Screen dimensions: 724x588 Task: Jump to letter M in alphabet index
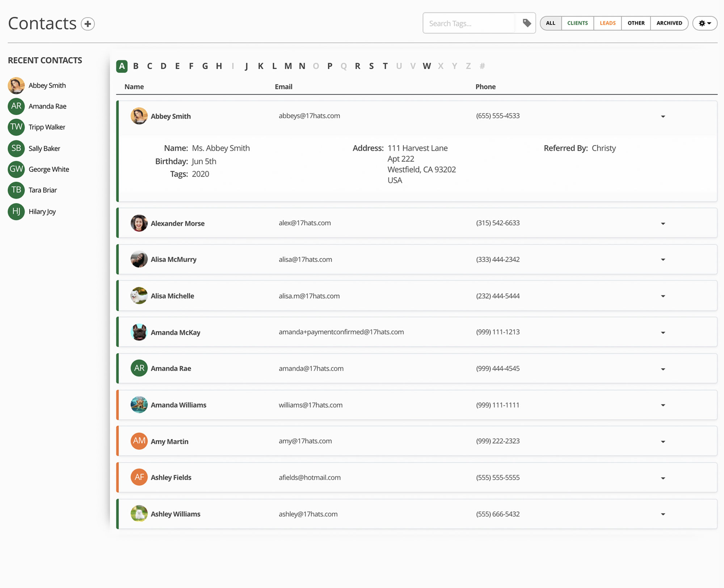[288, 66]
